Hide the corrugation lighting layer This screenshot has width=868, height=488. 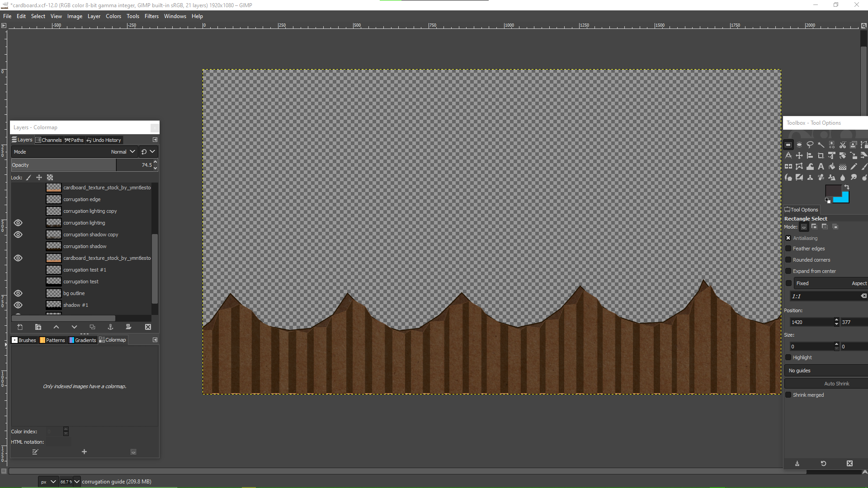click(18, 223)
